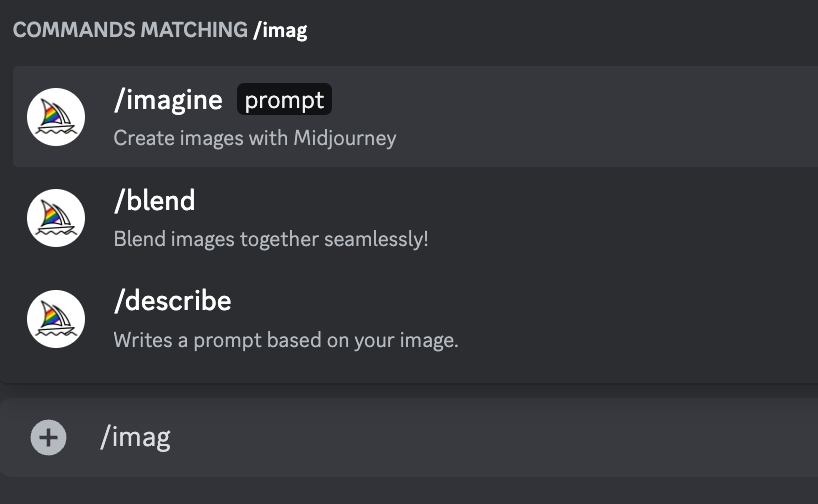Click blank area of the /describe row
The height and width of the screenshot is (504, 818).
(x=600, y=319)
